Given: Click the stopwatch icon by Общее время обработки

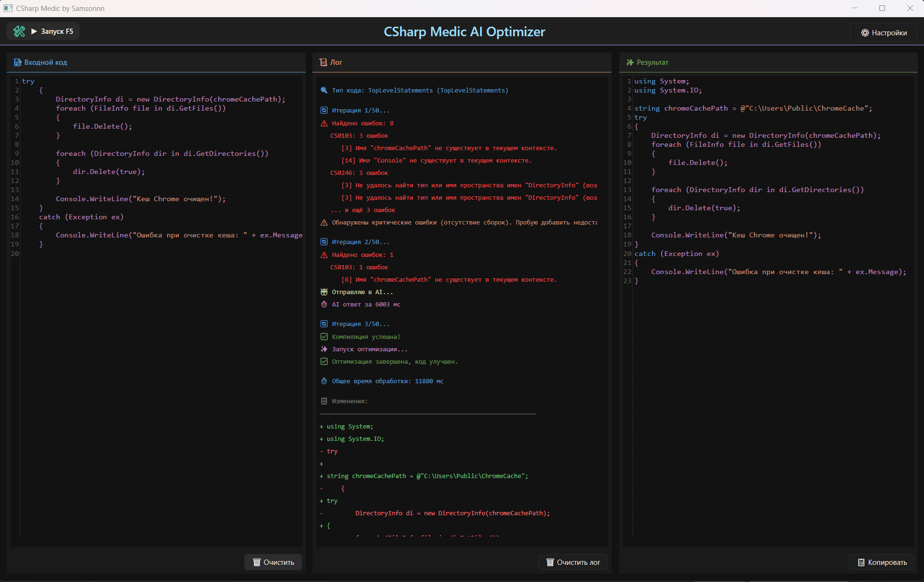Looking at the screenshot, I should point(324,381).
